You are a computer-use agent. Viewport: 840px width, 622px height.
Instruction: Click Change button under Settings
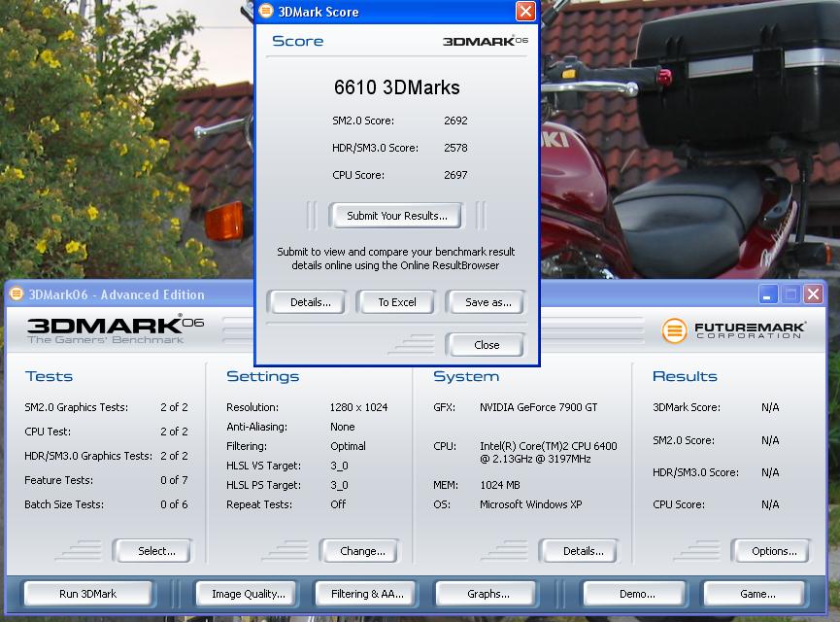pyautogui.click(x=362, y=551)
